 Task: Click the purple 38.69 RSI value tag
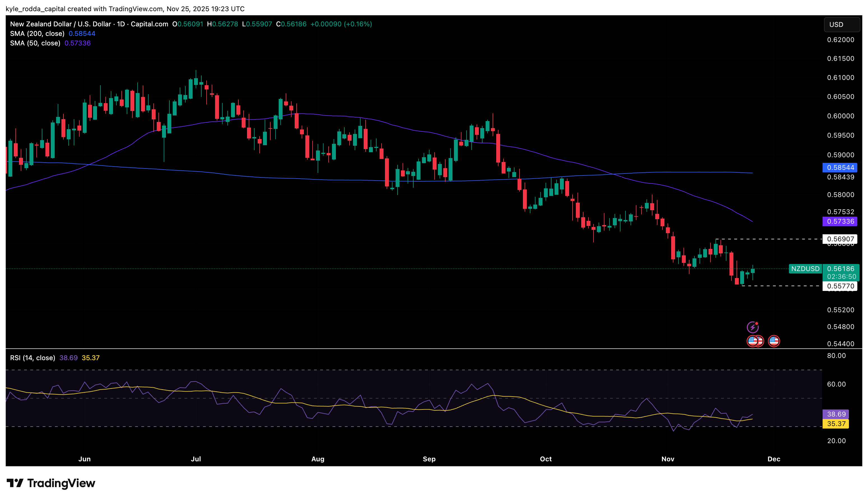tap(836, 414)
